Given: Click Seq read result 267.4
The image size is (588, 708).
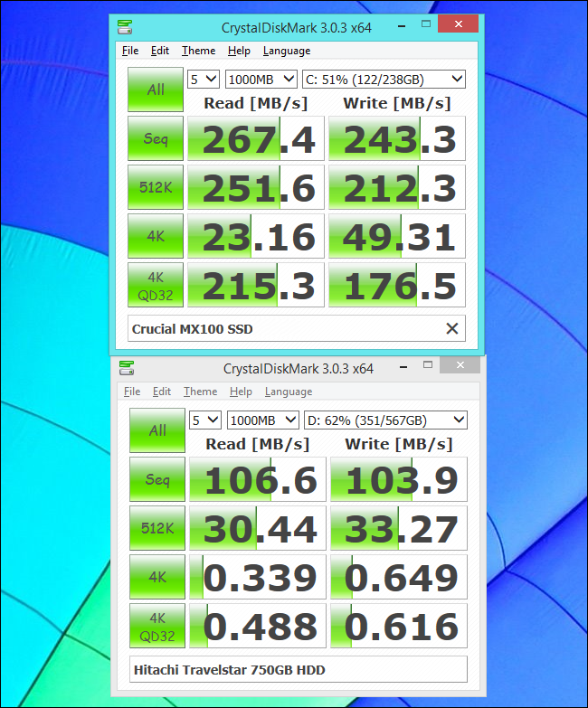Looking at the screenshot, I should point(256,138).
